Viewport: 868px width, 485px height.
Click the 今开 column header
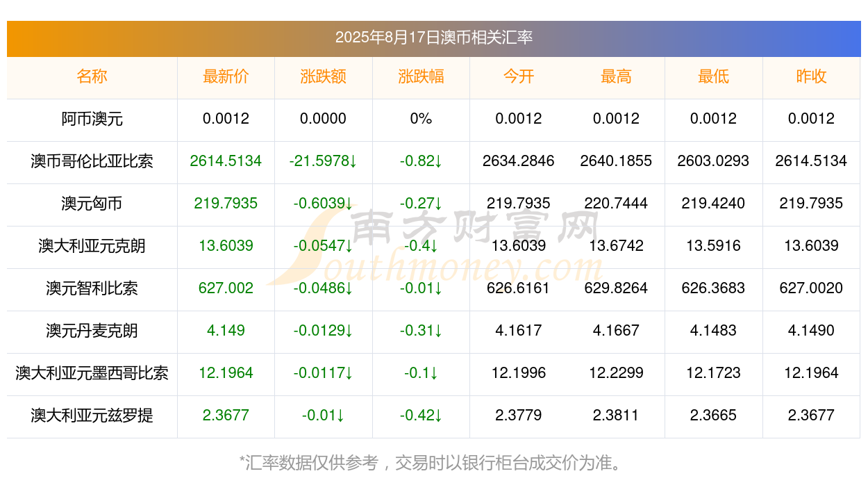click(x=519, y=76)
